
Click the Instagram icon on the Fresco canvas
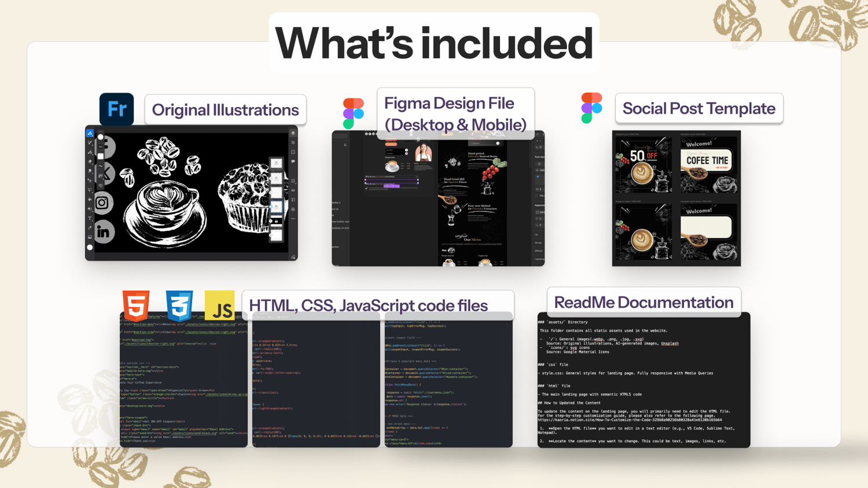point(102,203)
